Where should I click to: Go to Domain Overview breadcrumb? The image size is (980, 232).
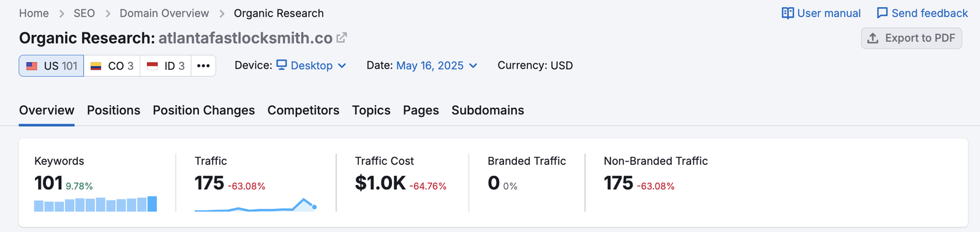(x=164, y=13)
